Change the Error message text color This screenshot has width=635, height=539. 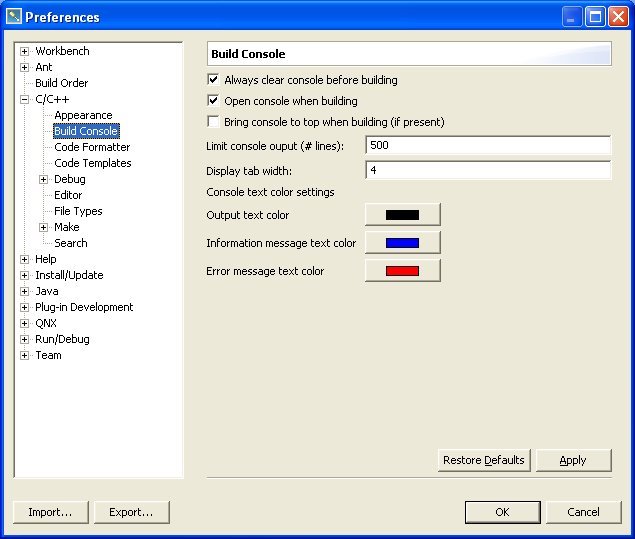point(402,271)
